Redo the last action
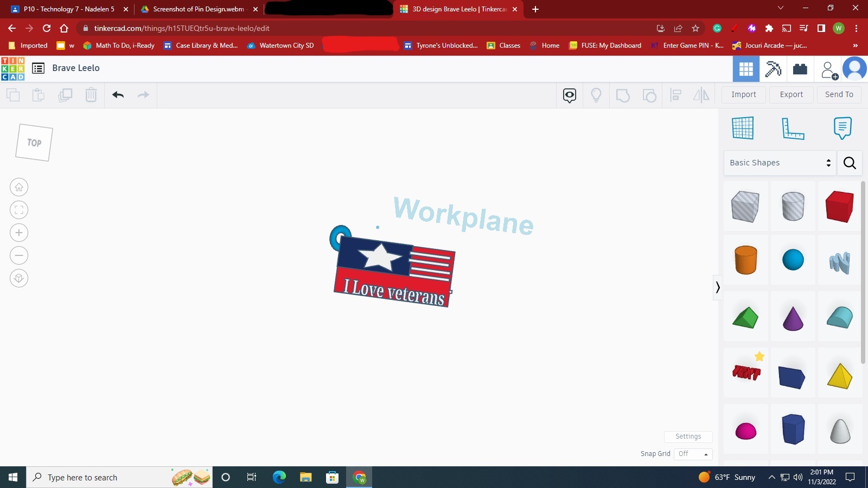Viewport: 868px width, 488px height. [143, 95]
